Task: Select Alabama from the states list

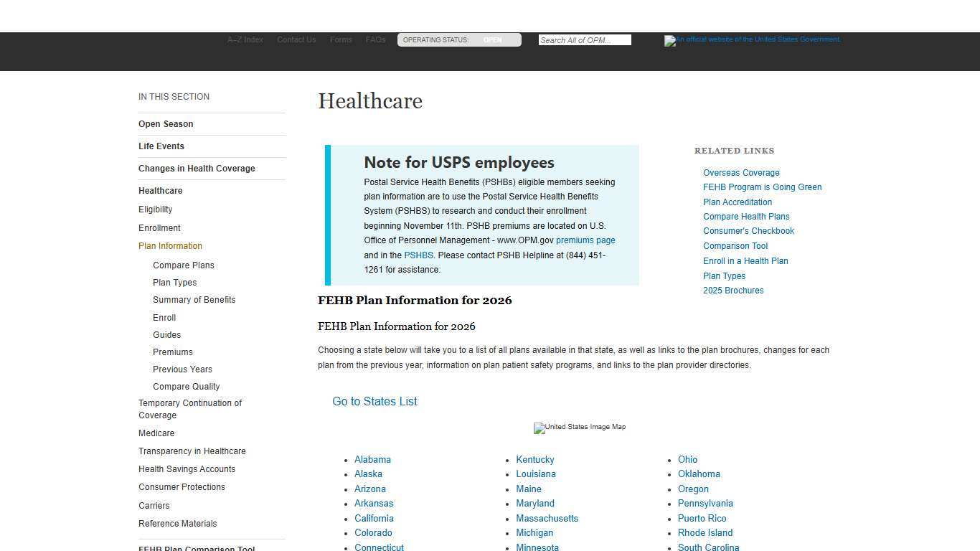Action: click(x=372, y=459)
